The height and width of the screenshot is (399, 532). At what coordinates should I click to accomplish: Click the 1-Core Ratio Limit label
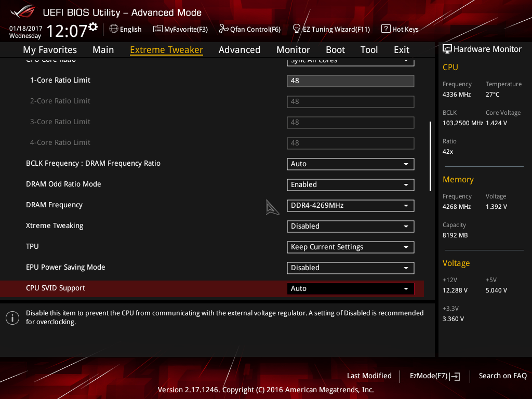point(60,80)
